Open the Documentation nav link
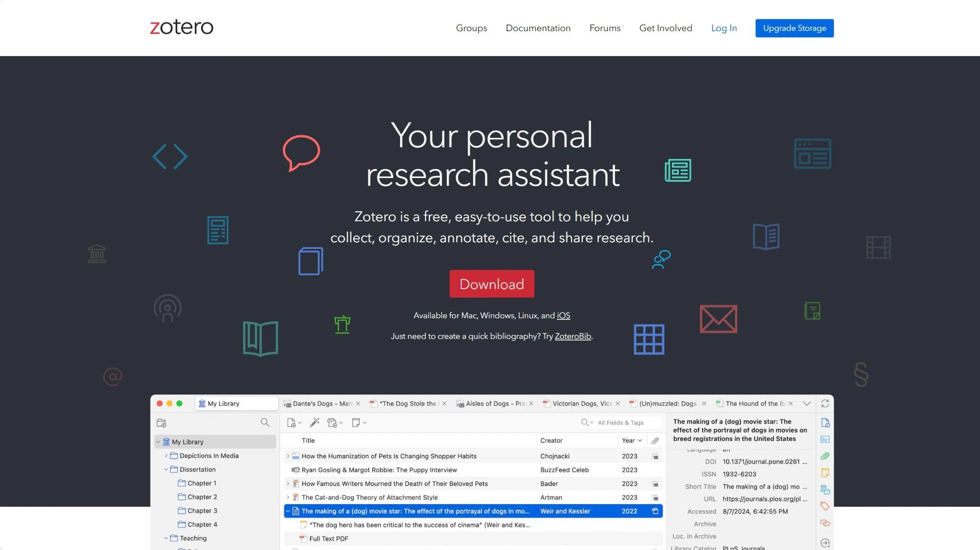The width and height of the screenshot is (980, 550). [x=538, y=28]
